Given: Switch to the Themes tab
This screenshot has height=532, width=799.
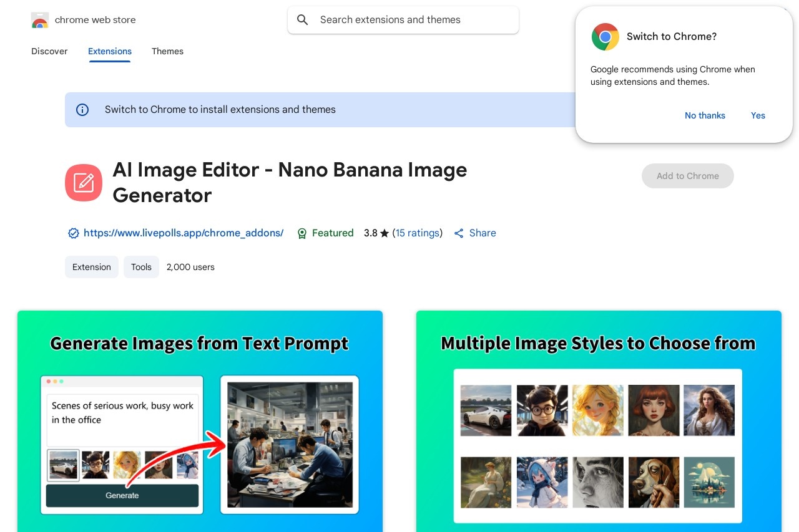Looking at the screenshot, I should [167, 51].
